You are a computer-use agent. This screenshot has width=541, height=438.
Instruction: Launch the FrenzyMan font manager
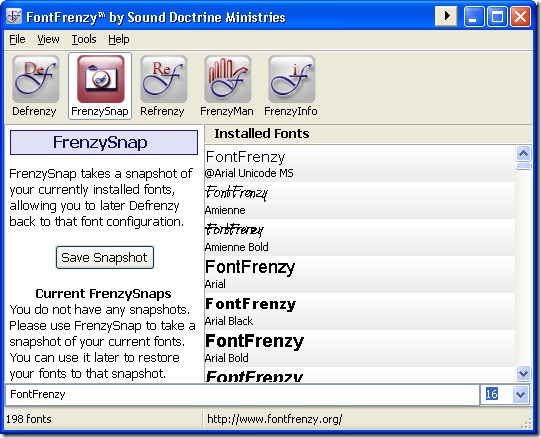(x=227, y=86)
